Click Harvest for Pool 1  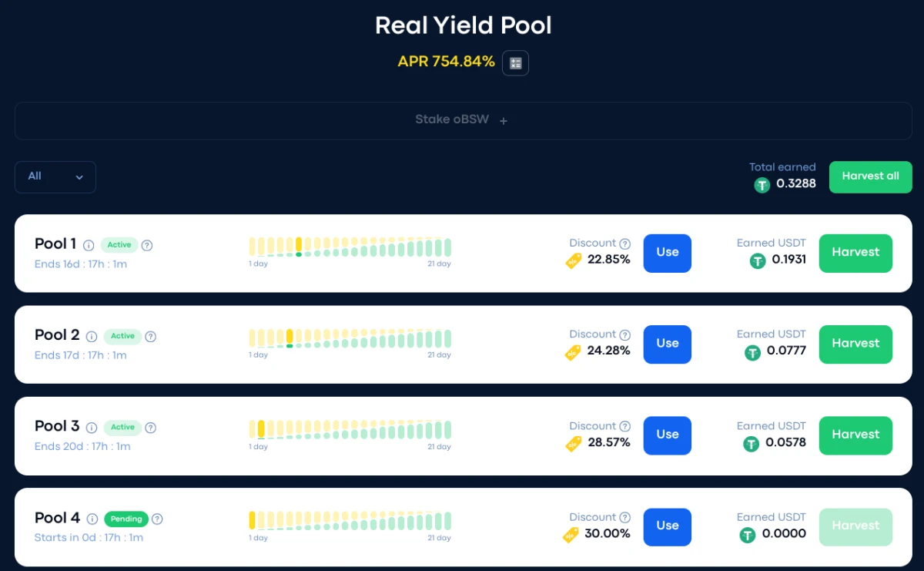click(855, 253)
